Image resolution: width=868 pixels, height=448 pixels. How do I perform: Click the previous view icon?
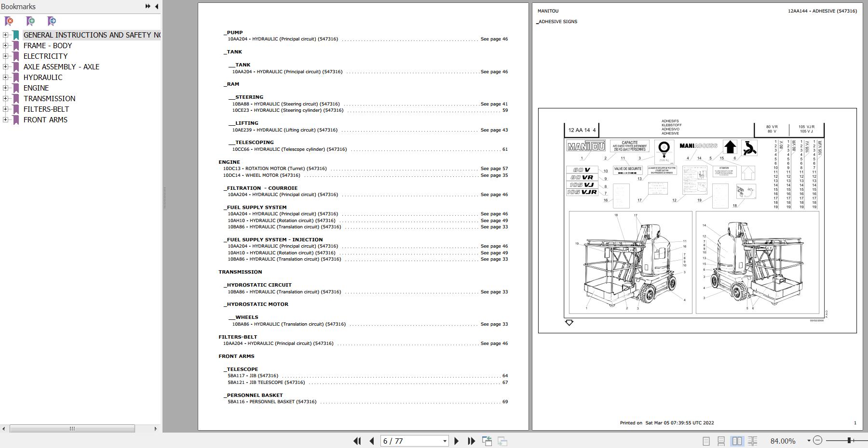pyautogui.click(x=487, y=441)
